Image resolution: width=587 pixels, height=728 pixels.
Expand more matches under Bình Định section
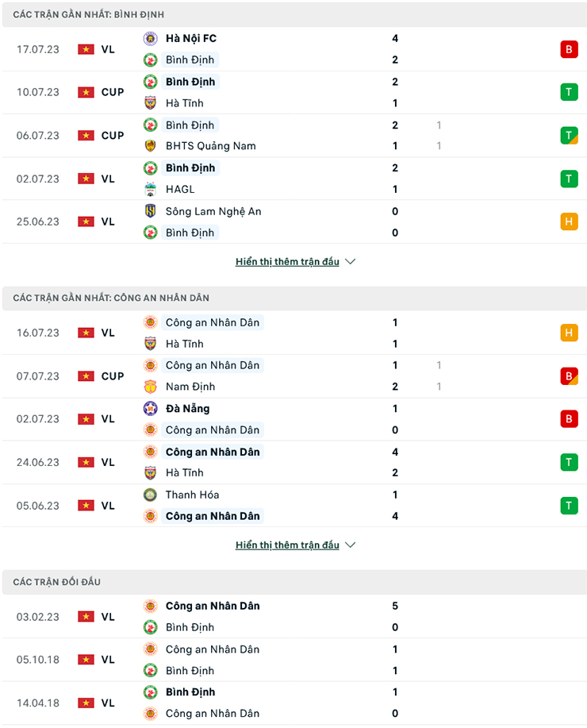(287, 261)
